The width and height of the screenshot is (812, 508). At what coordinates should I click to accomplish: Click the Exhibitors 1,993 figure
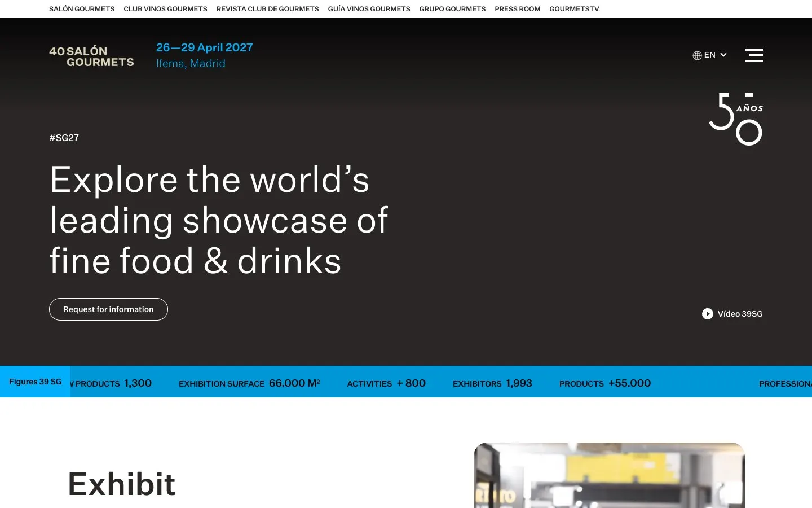pos(492,383)
